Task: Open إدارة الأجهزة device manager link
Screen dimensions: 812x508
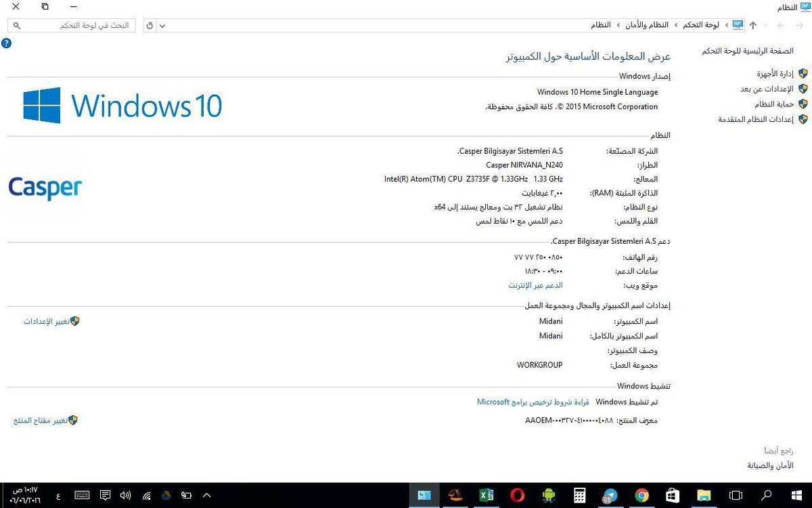Action: click(x=775, y=73)
